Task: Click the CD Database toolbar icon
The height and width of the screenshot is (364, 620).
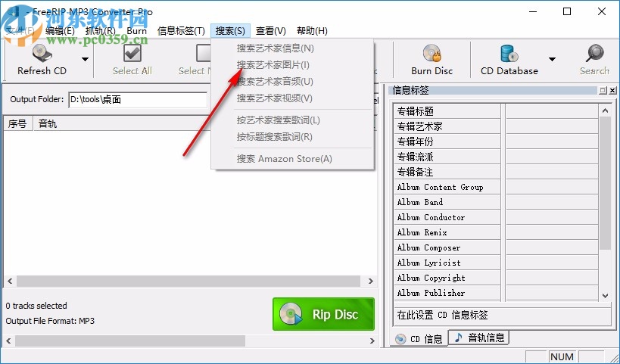Action: 509,53
